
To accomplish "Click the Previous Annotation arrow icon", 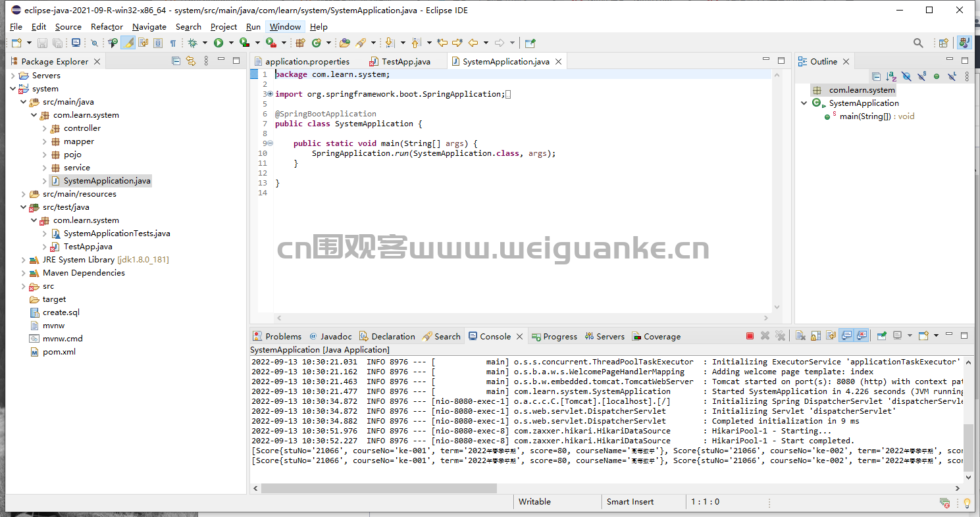I will click(x=415, y=43).
